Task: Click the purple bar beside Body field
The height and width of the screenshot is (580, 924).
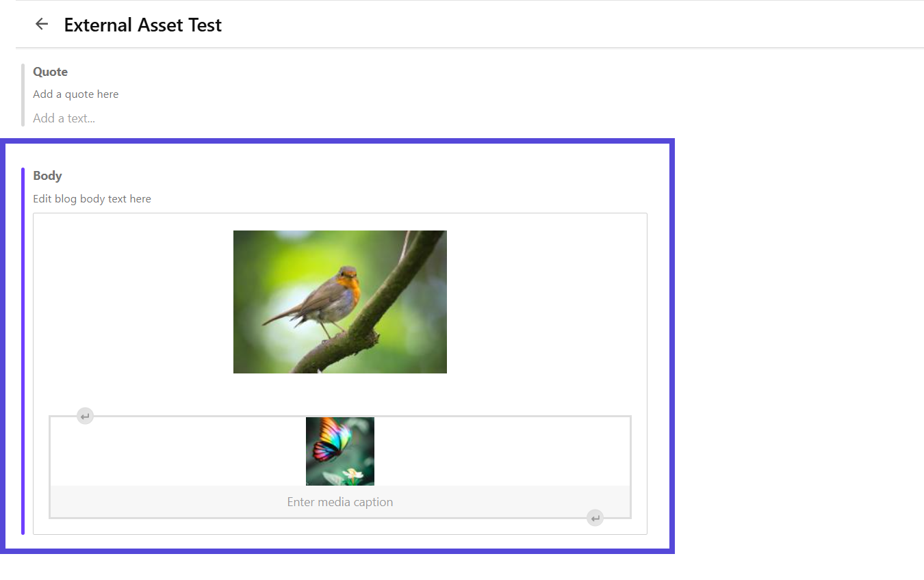Action: [x=23, y=351]
